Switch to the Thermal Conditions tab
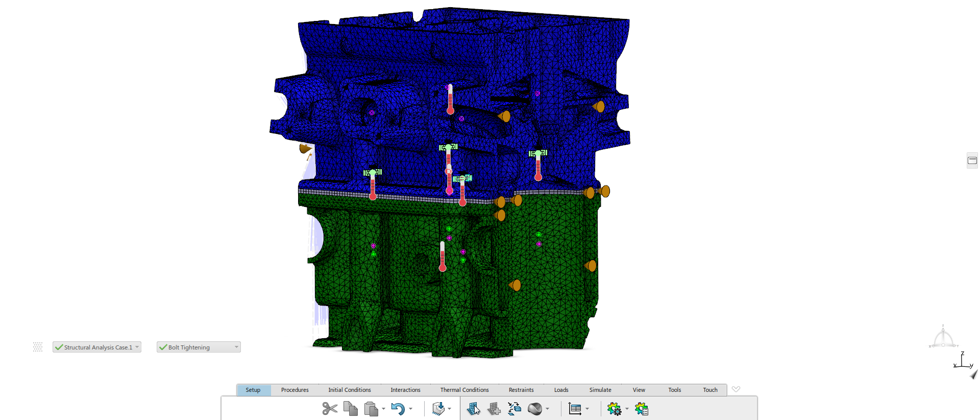 pos(464,390)
